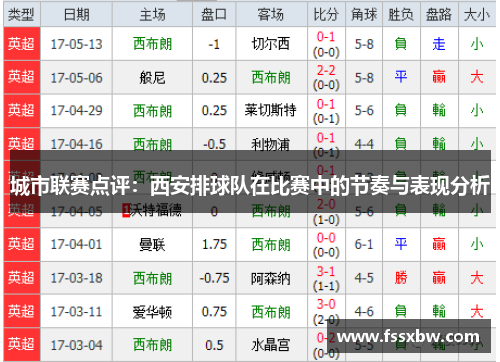The width and height of the screenshot is (500, 362).
Task: Select the date 17-04-29
Action: [76, 110]
